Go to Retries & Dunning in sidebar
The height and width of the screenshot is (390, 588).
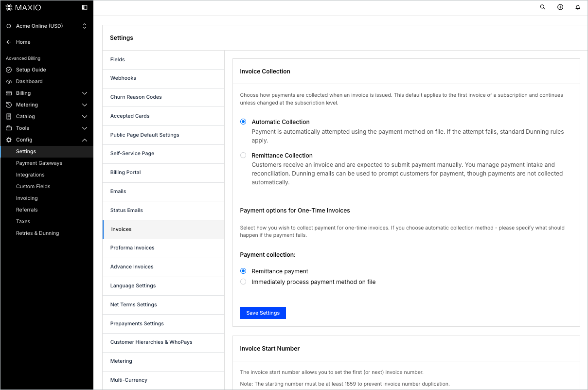pos(37,233)
